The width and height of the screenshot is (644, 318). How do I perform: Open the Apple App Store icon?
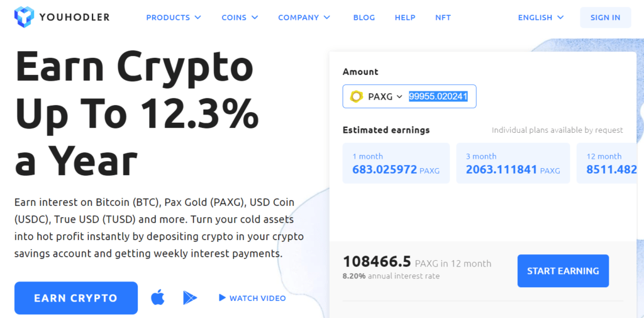pos(158,298)
